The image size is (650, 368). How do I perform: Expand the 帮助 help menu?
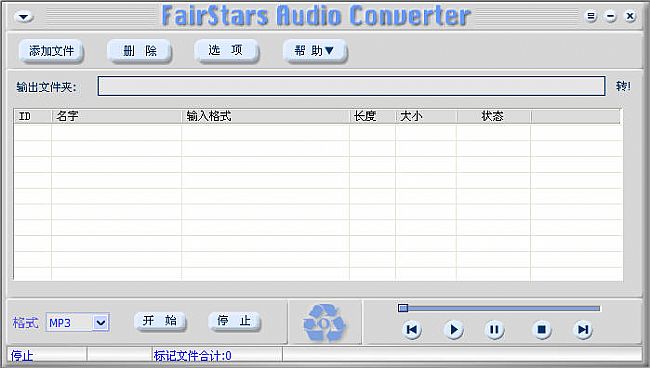[x=315, y=51]
